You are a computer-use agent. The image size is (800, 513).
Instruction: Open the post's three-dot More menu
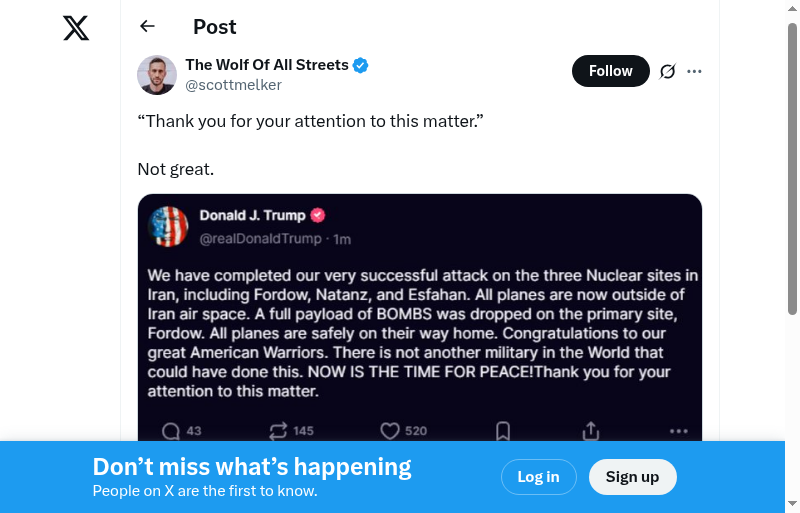coord(695,71)
